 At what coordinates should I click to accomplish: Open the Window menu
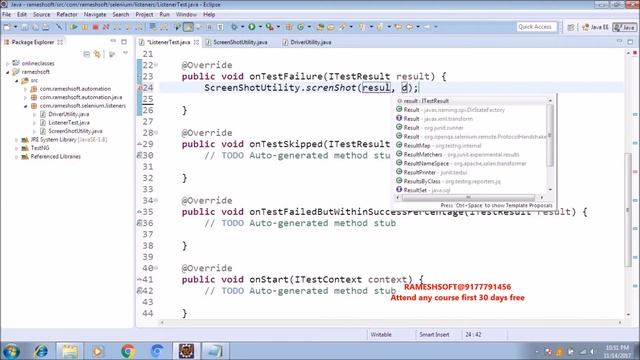(186, 14)
